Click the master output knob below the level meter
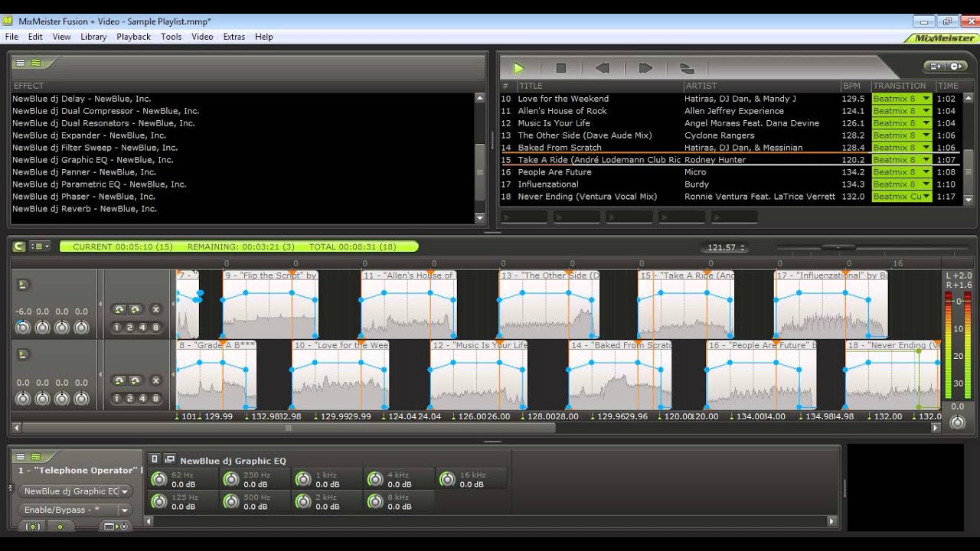 pos(956,422)
